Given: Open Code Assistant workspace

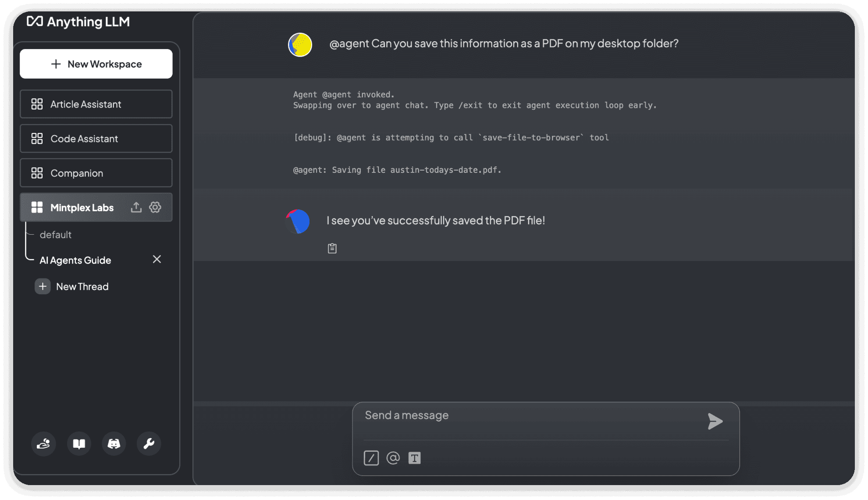Looking at the screenshot, I should [97, 139].
